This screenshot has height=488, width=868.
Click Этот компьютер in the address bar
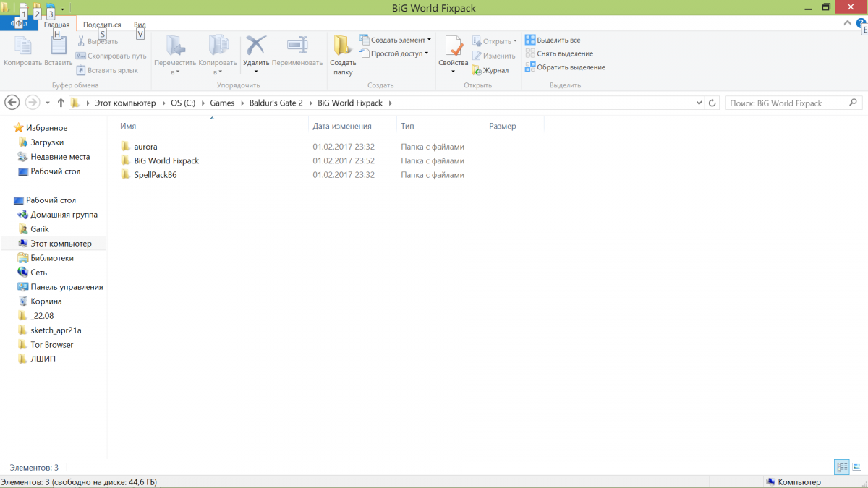[125, 103]
